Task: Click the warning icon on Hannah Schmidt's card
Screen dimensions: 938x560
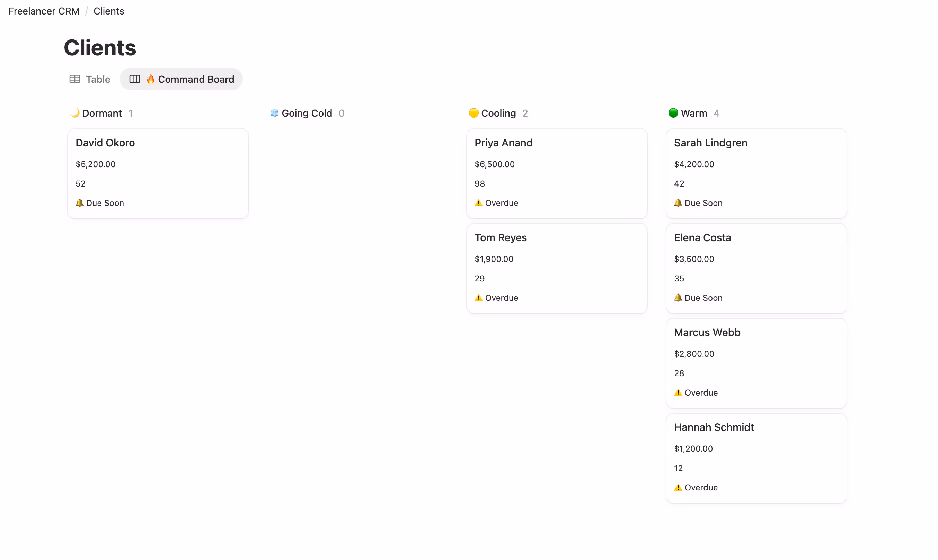Action: pos(678,488)
